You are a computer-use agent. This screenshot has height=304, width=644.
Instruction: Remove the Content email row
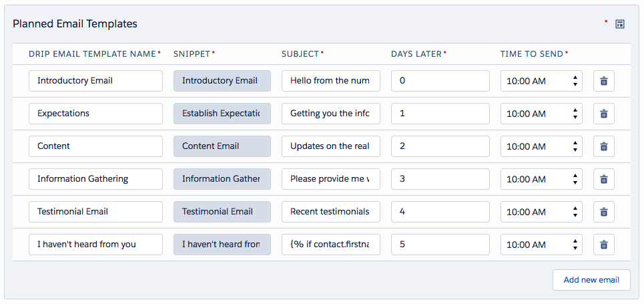pyautogui.click(x=603, y=146)
